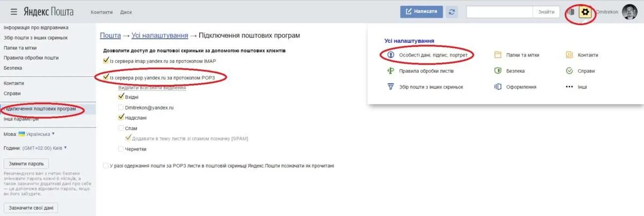Viewport: 644px width, 216px height.
Task: Open Оформлення in settings popup
Action: [521, 87]
